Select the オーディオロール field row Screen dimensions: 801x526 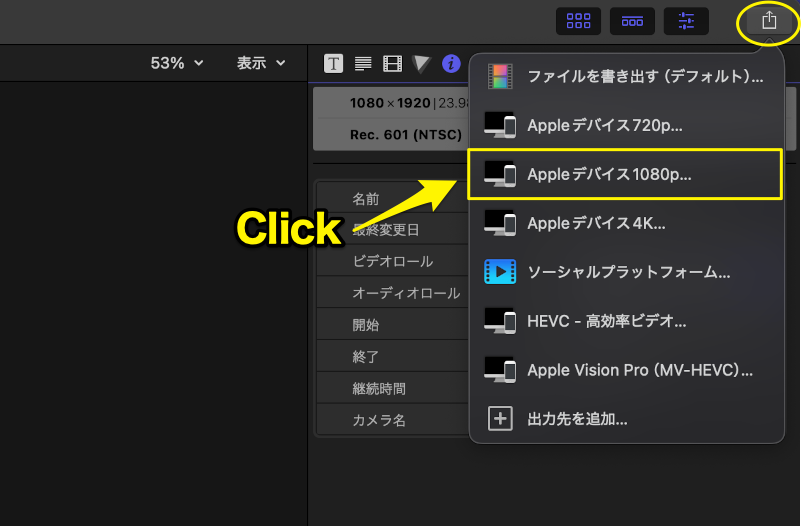click(392, 293)
